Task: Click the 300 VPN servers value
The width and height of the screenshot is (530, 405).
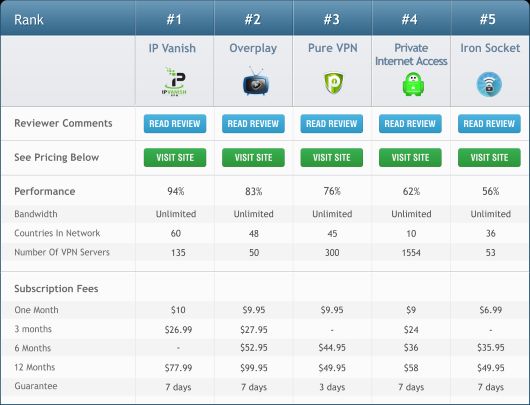Action: click(332, 253)
